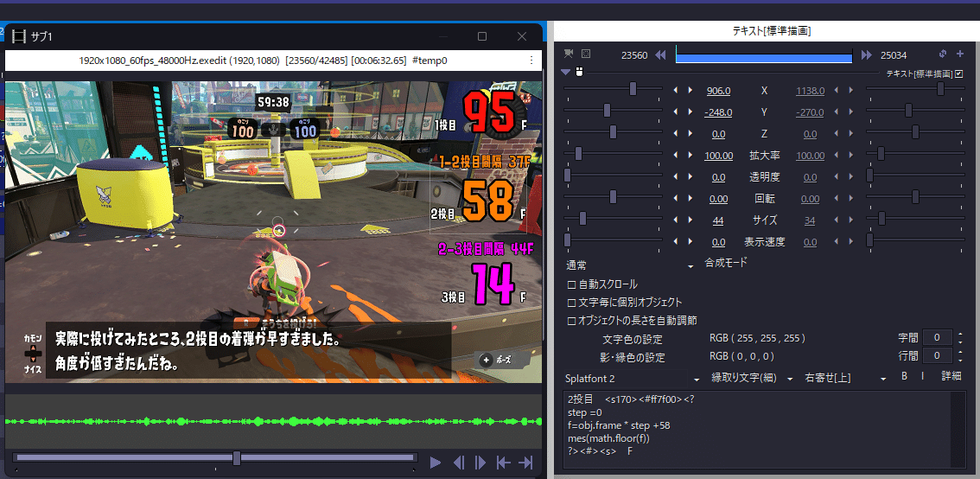Image resolution: width=980 pixels, height=479 pixels.
Task: Enable the 自動スクロール checkbox
Action: 571,284
